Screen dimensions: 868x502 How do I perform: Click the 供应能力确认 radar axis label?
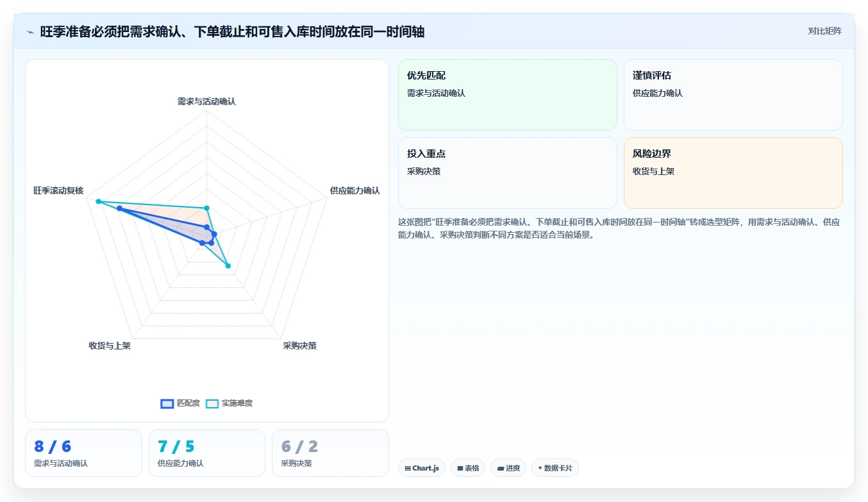tap(355, 190)
